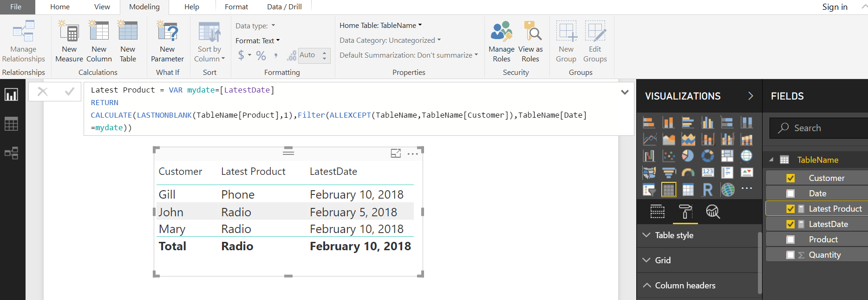
Task: Select the Pie chart visualization
Action: 688,156
